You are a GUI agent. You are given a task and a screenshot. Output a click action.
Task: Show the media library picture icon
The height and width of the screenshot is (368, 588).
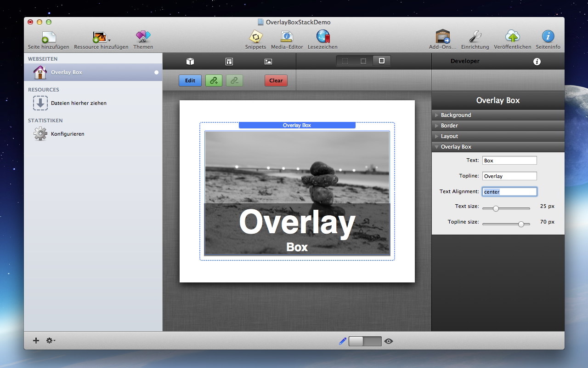click(268, 61)
